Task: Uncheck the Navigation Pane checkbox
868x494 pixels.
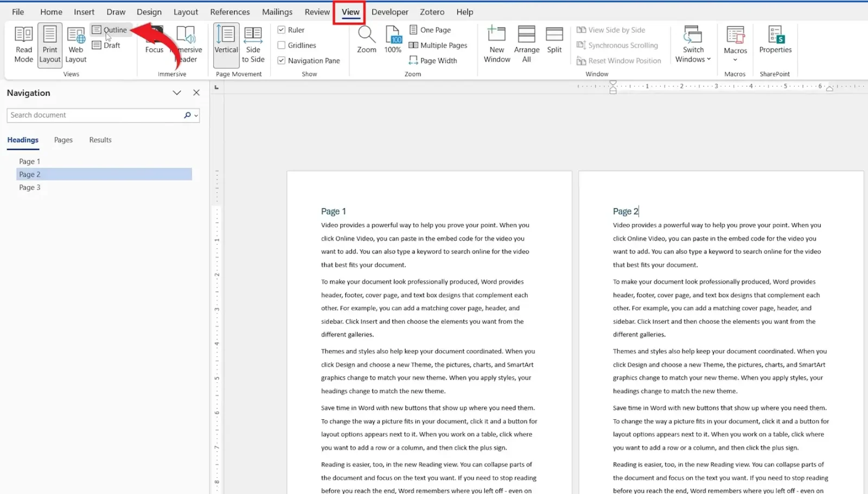Action: [x=282, y=60]
